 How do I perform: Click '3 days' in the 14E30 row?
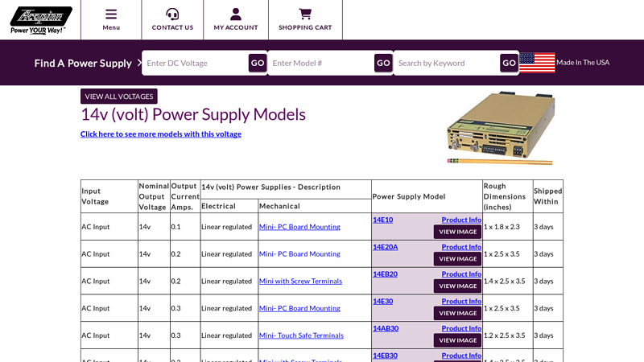pyautogui.click(x=543, y=308)
